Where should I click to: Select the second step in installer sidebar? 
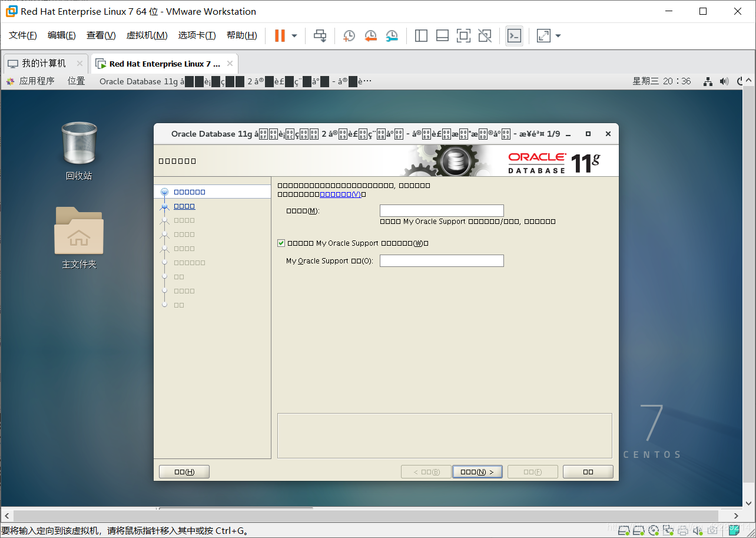coord(184,206)
